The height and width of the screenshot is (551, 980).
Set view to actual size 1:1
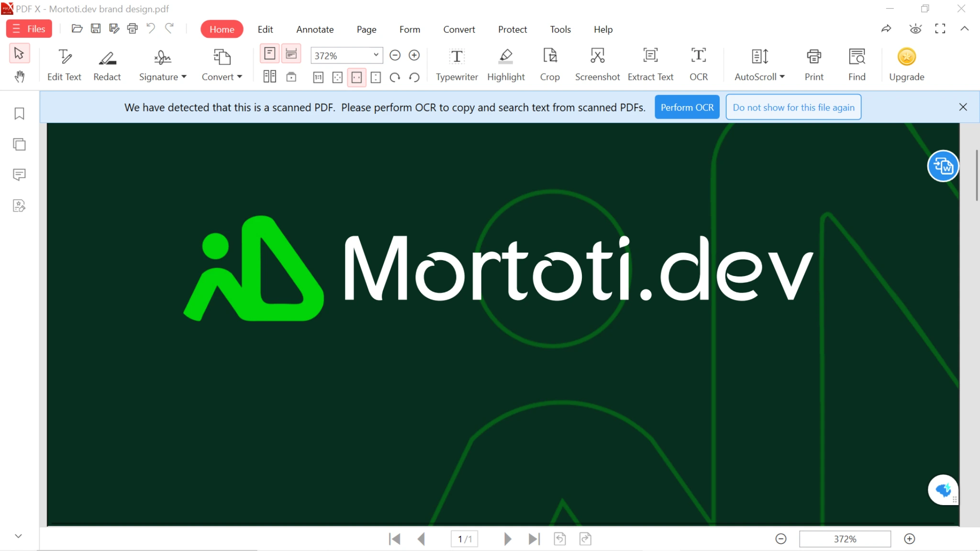[x=318, y=77]
